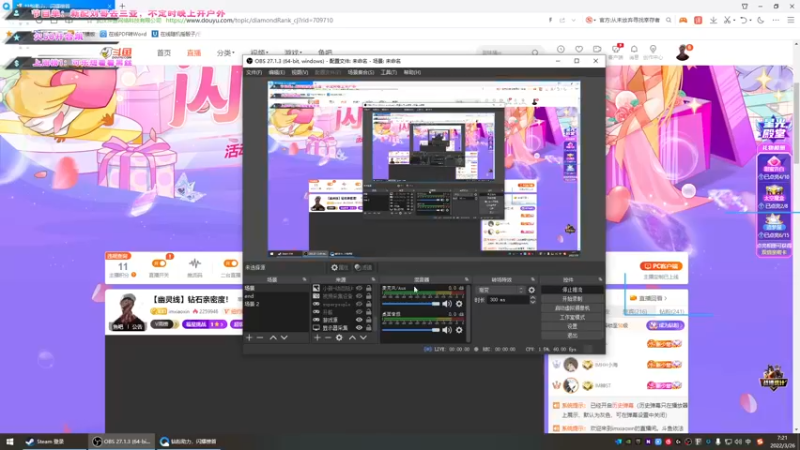Viewport: 800px width, 450px height.
Task: Open the 帮助(H) menu in OBS
Action: point(412,72)
